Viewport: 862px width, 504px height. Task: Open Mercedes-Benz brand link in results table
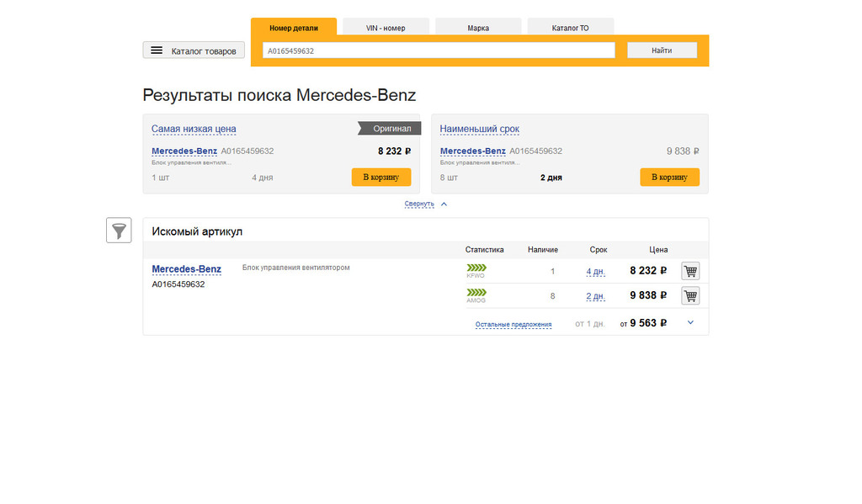tap(186, 269)
